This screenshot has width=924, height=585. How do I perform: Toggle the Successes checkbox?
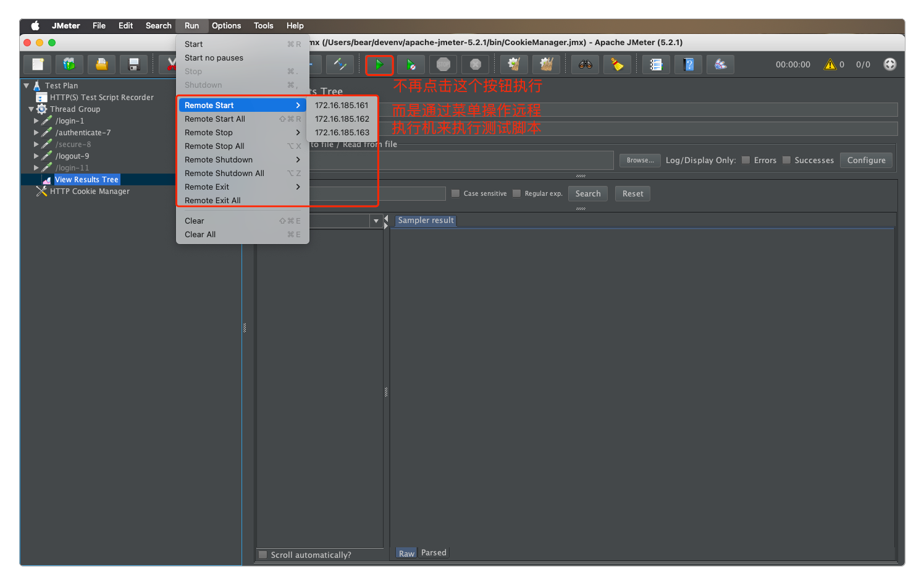point(787,160)
